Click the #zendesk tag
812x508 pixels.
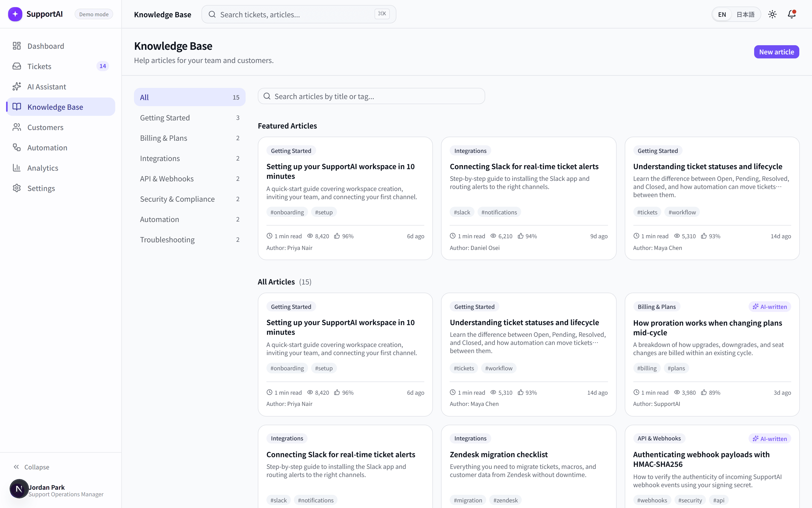[x=505, y=500]
